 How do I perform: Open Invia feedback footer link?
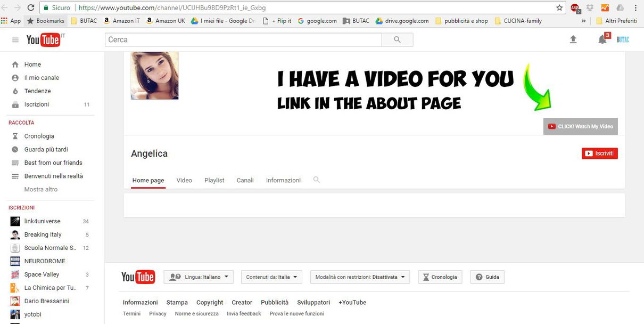(x=244, y=314)
